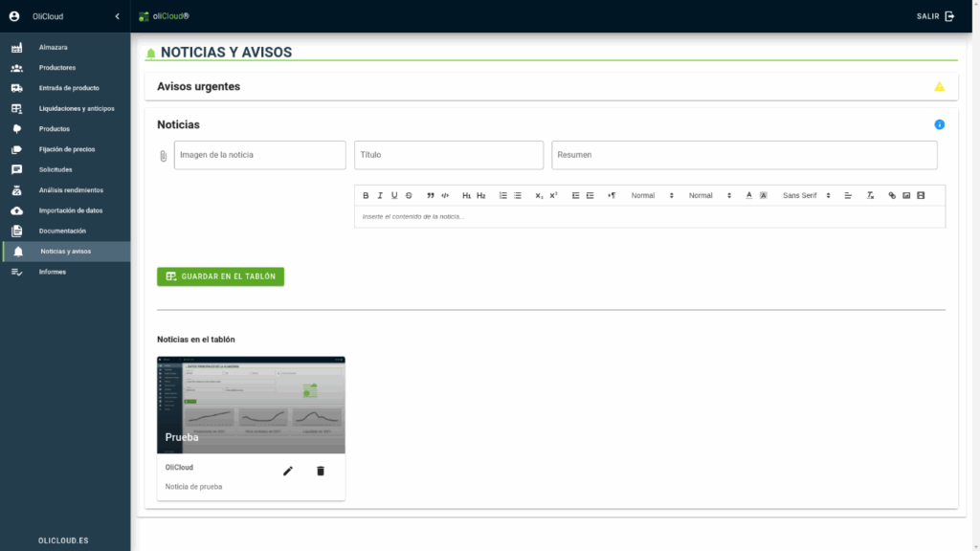
Task: Click the Título input field
Action: (448, 155)
